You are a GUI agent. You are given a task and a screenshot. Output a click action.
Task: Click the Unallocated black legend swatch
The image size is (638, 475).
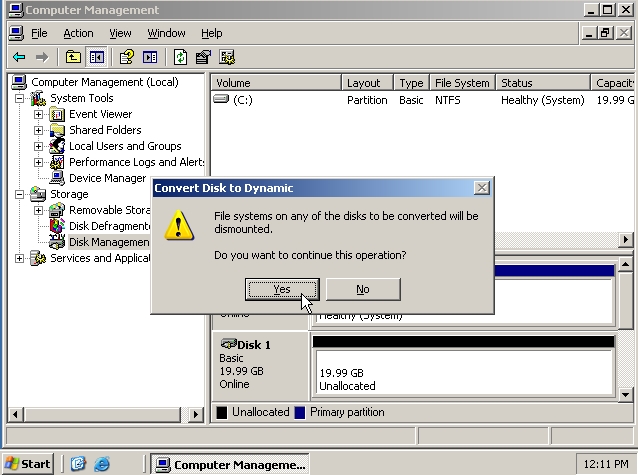(222, 413)
